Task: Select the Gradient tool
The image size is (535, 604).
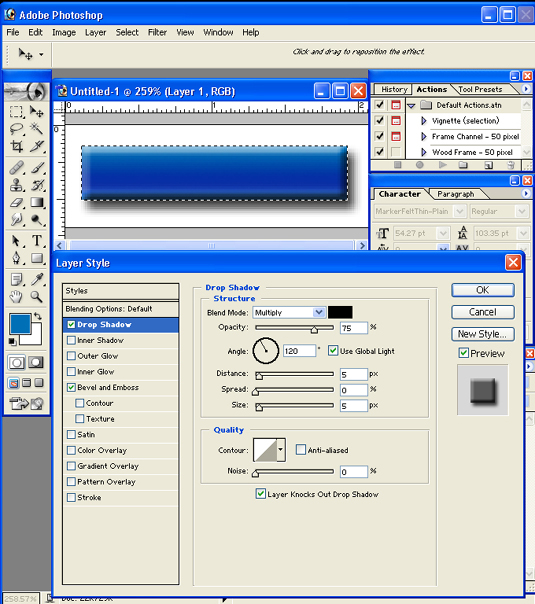Action: click(37, 202)
